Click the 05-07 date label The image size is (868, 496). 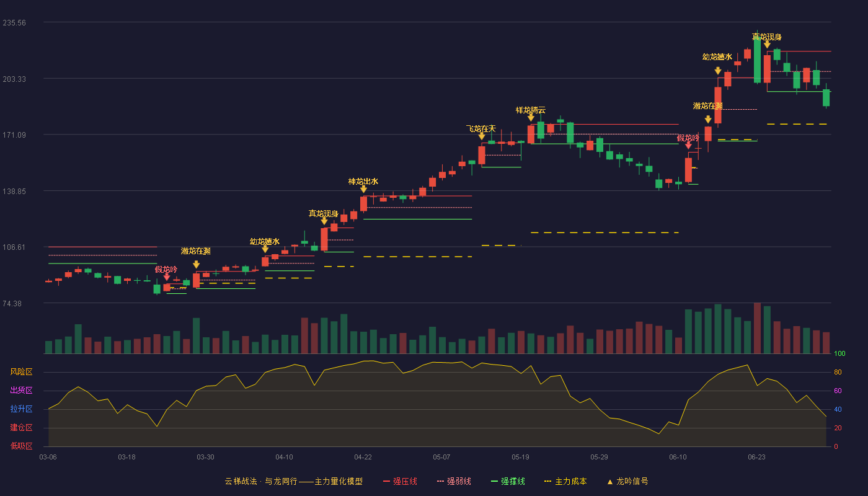point(441,457)
